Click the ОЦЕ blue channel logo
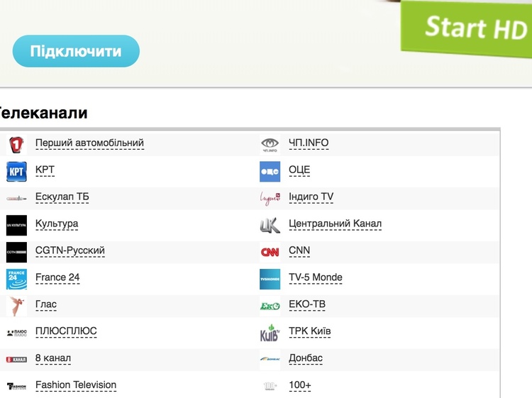Screen dimensions: 532x398 click(x=270, y=171)
